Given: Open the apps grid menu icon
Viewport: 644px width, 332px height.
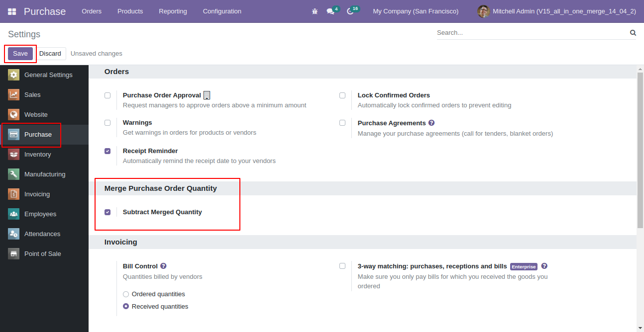Looking at the screenshot, I should 12,11.
